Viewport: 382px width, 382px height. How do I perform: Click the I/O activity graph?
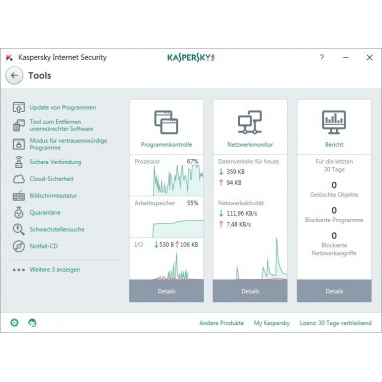point(178,266)
